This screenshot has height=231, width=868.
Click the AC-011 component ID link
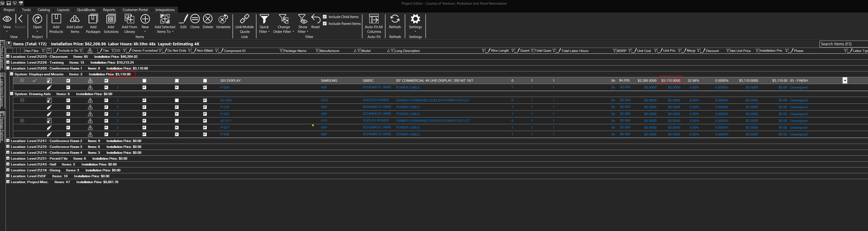coord(226,121)
